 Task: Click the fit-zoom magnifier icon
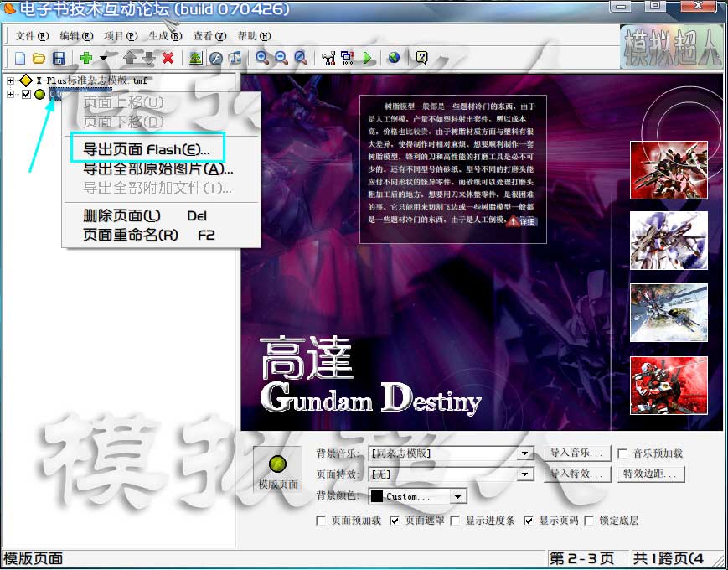(x=301, y=58)
